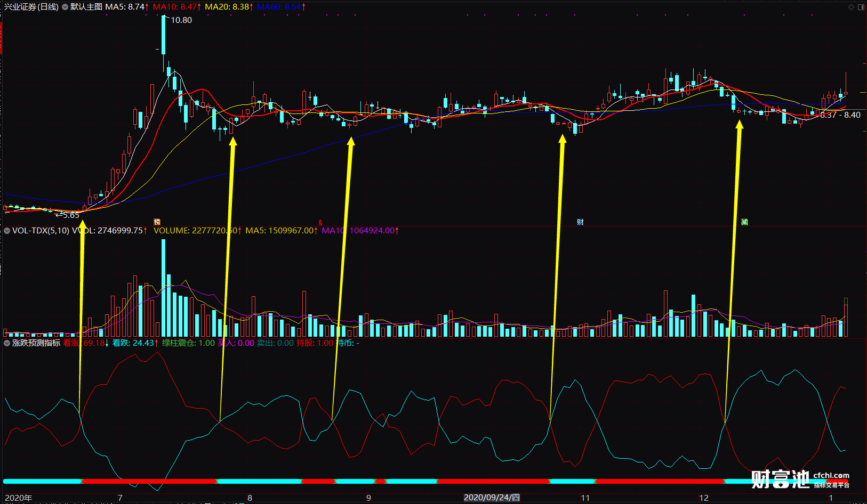Click the tallest cyan volume bar
Screen dimensions: 867x504
[x=164, y=288]
